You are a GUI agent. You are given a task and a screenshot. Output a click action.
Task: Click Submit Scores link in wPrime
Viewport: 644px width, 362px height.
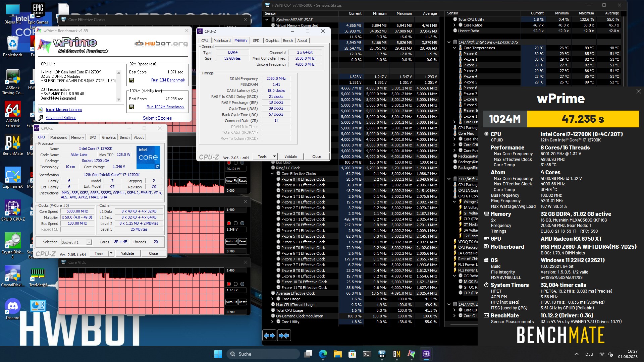coord(157,118)
